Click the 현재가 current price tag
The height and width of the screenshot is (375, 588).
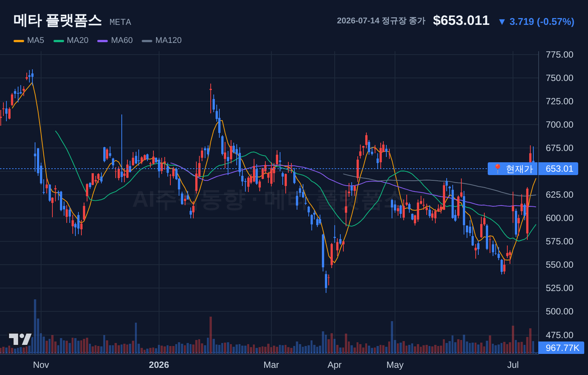pos(513,169)
